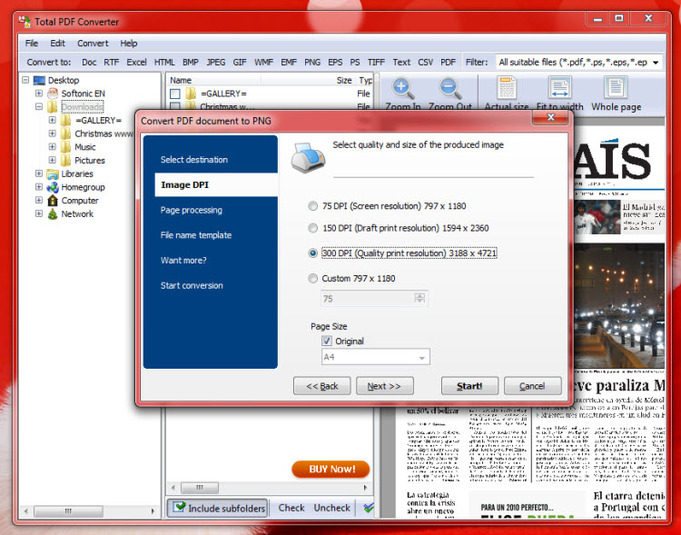This screenshot has width=681, height=535.
Task: Click the BUY Now! button
Action: pos(331,469)
